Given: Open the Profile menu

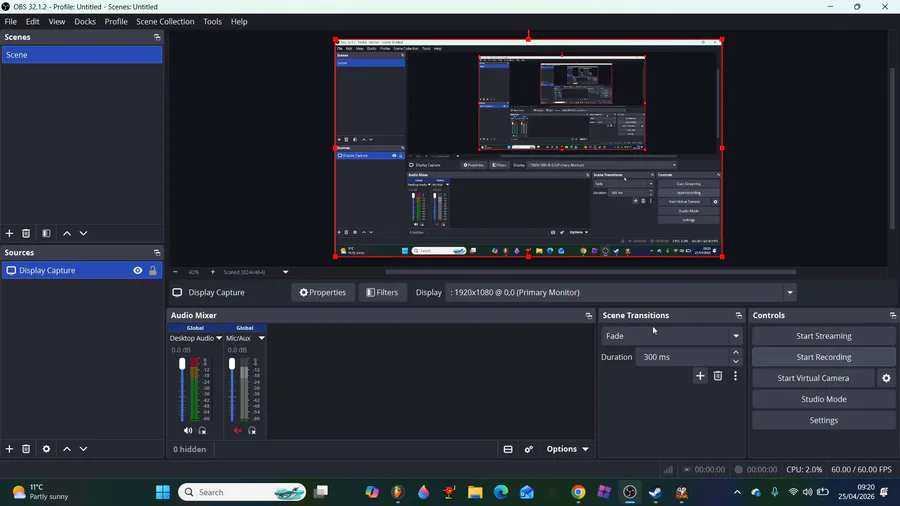Looking at the screenshot, I should coord(116,21).
